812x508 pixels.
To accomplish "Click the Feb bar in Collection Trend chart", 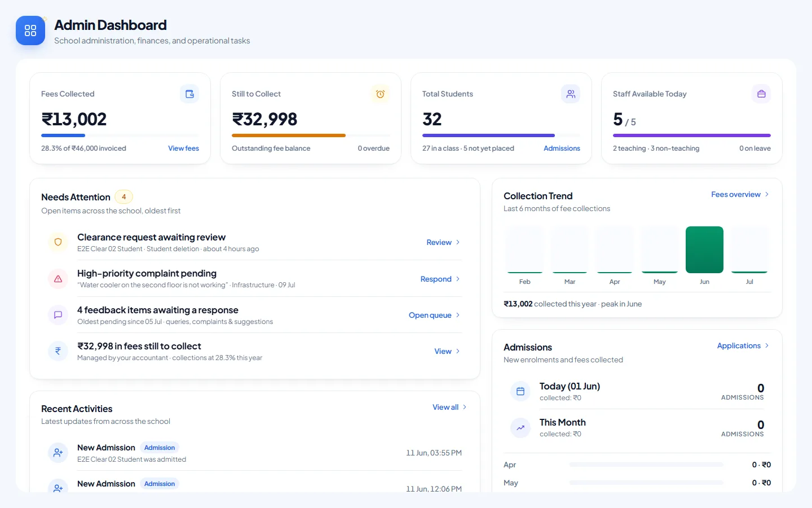I will tap(524, 249).
